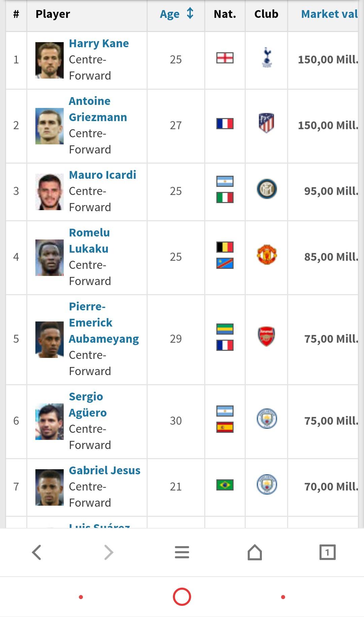Go to the browser home page icon
Screen dimensions: 364x617
[x=255, y=552]
